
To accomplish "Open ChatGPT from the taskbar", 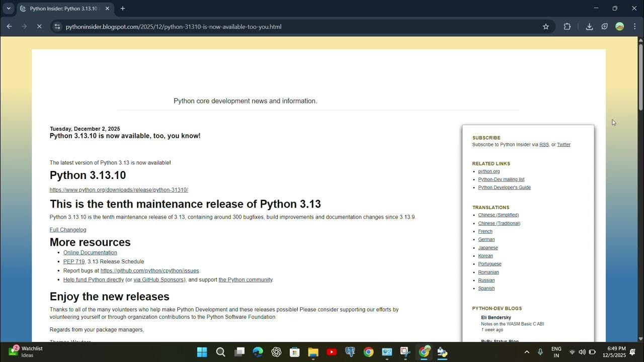I will (x=276, y=352).
